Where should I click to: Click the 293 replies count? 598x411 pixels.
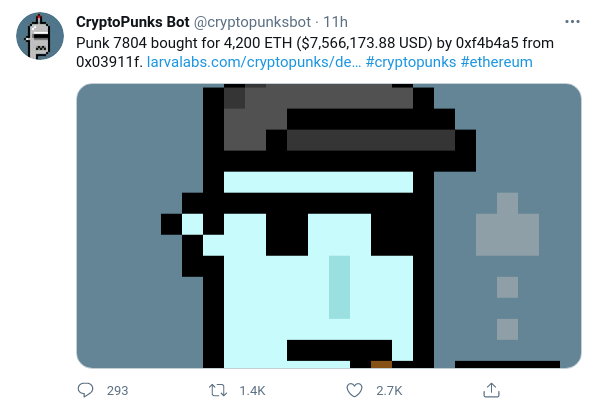pyautogui.click(x=117, y=391)
